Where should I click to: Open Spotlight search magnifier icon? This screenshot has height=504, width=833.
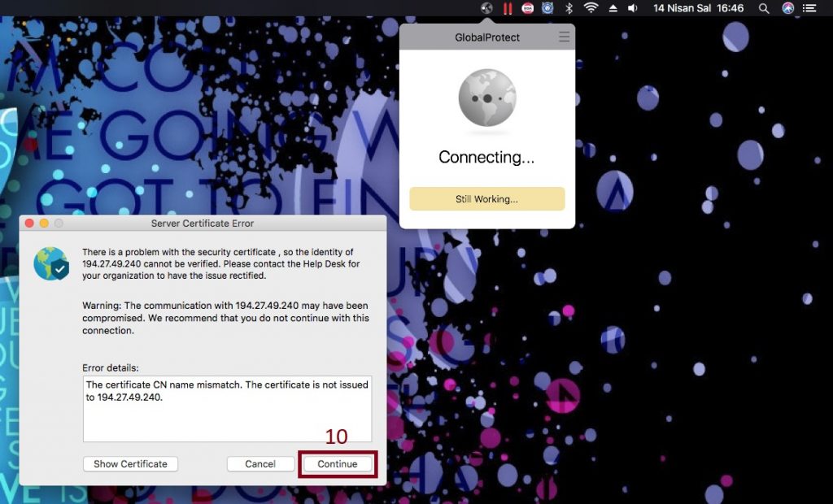pyautogui.click(x=764, y=8)
